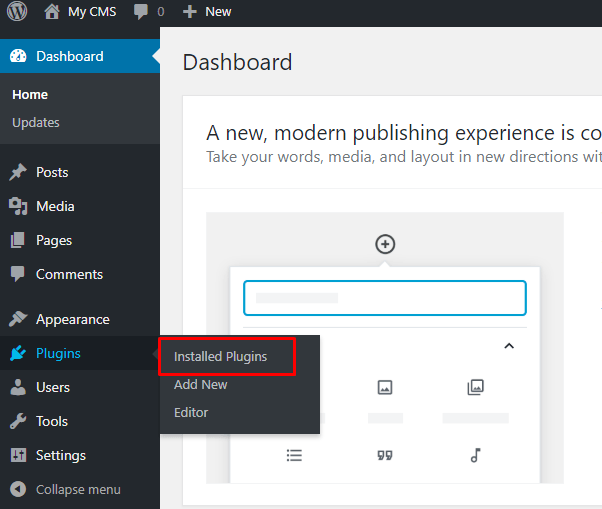The width and height of the screenshot is (602, 509).
Task: Select Installed Plugins from submenu
Action: click(220, 356)
